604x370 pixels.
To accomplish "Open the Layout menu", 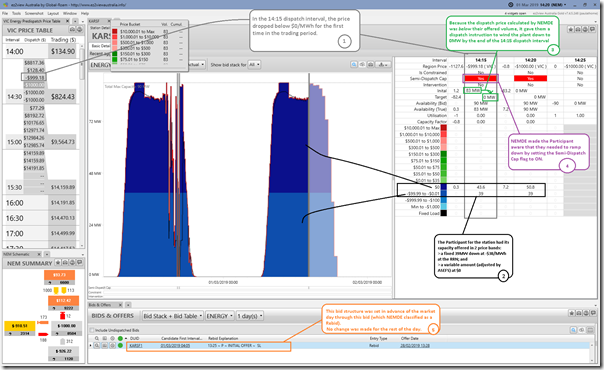I will [53, 13].
